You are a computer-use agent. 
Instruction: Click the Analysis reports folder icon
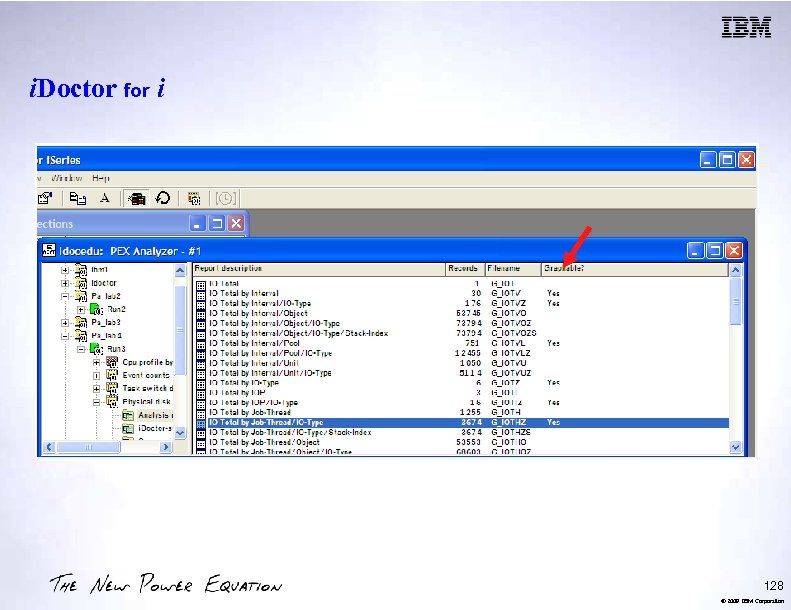[x=128, y=415]
